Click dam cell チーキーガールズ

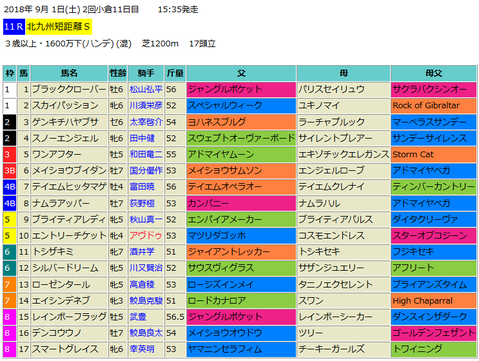344,349
